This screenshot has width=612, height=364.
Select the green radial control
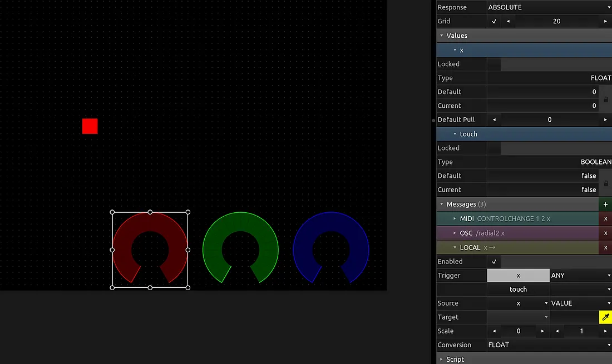[240, 248]
